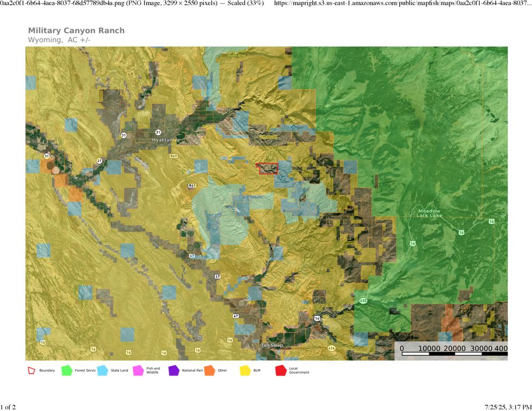Click the route 435 road shield
The width and height of the screenshot is (532, 411).
[x=363, y=300]
